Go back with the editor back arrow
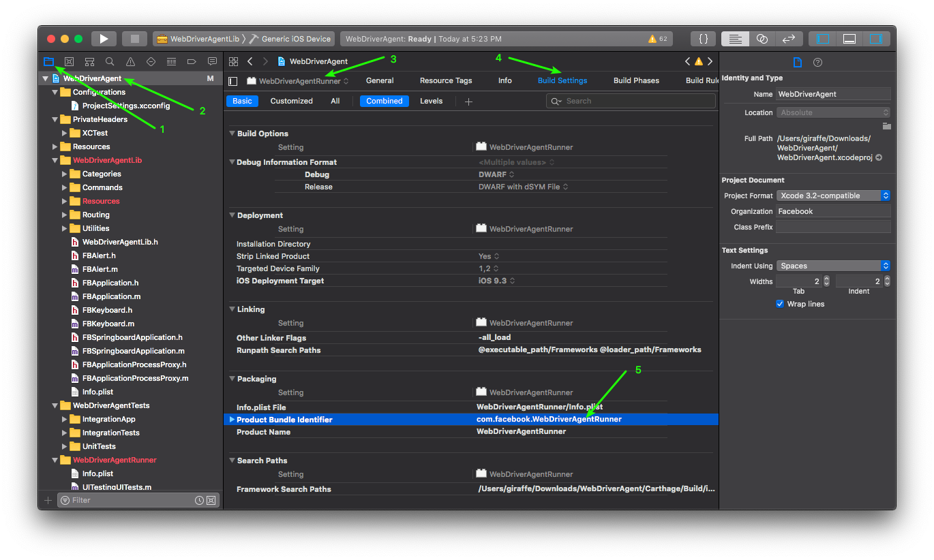The image size is (934, 560). pyautogui.click(x=250, y=61)
